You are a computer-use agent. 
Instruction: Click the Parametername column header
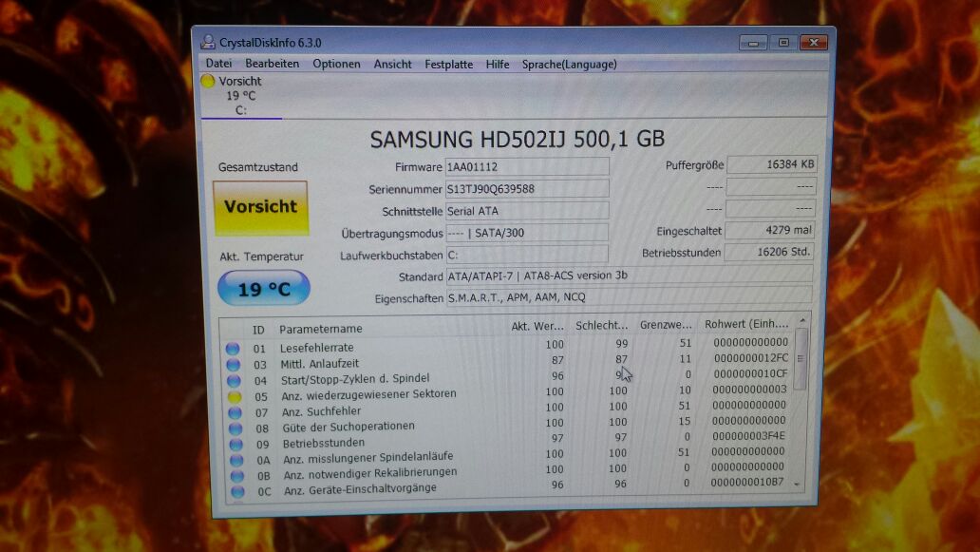point(321,329)
